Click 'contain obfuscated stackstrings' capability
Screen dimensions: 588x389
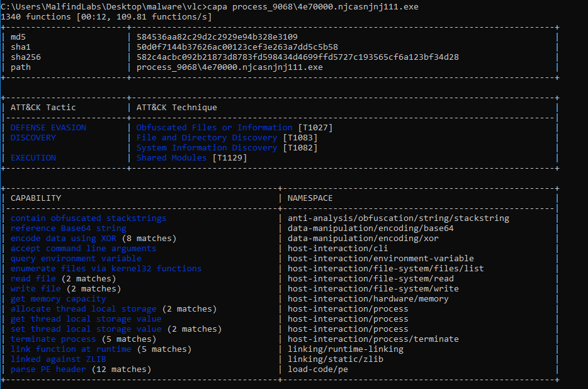pyautogui.click(x=88, y=218)
